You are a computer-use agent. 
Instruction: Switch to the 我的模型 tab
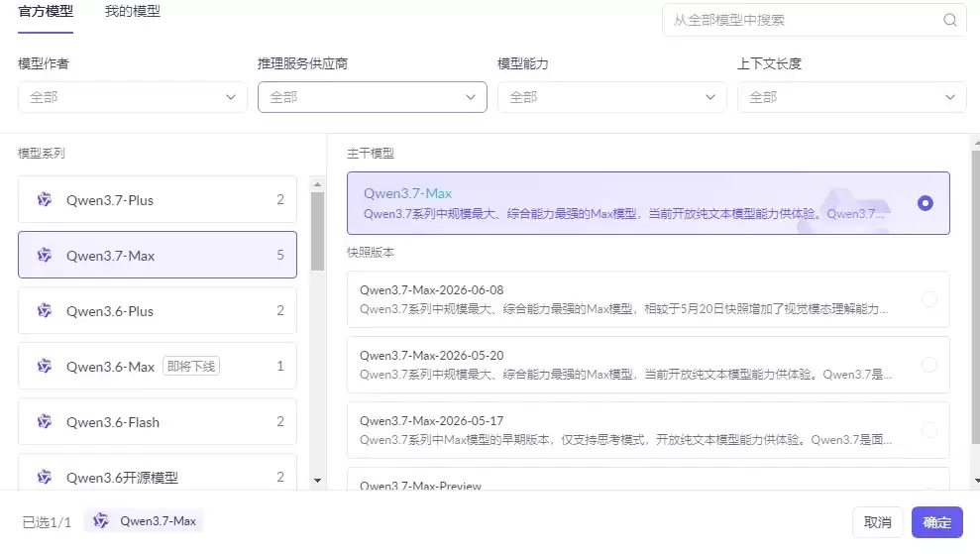click(x=133, y=11)
